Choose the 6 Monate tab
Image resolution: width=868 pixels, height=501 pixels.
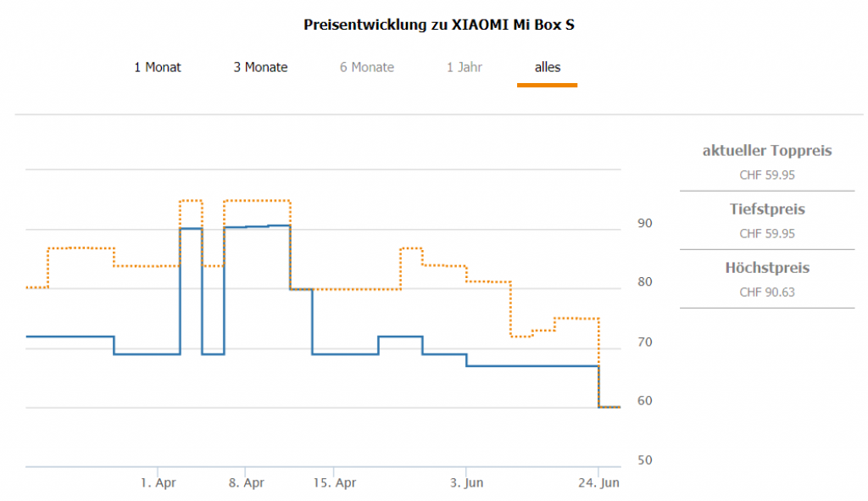point(367,67)
